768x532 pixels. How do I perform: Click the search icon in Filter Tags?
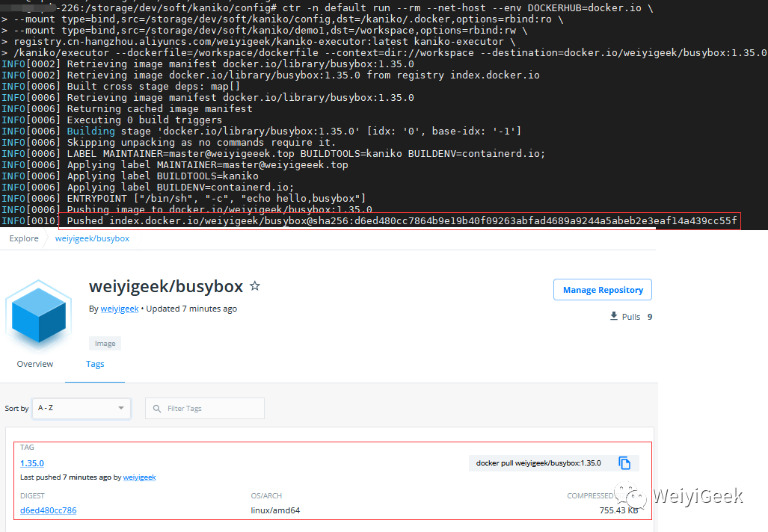tap(157, 408)
